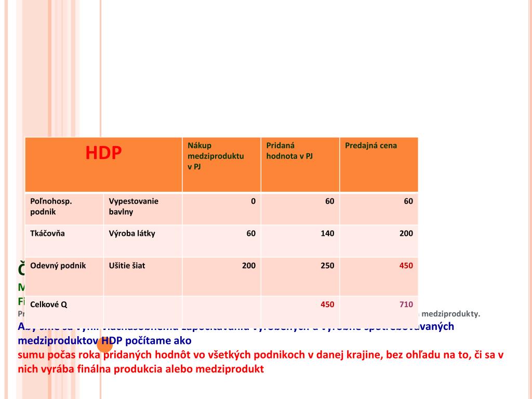
Task: Select the 250 added value in Odevný podnik row
Action: tap(327, 265)
